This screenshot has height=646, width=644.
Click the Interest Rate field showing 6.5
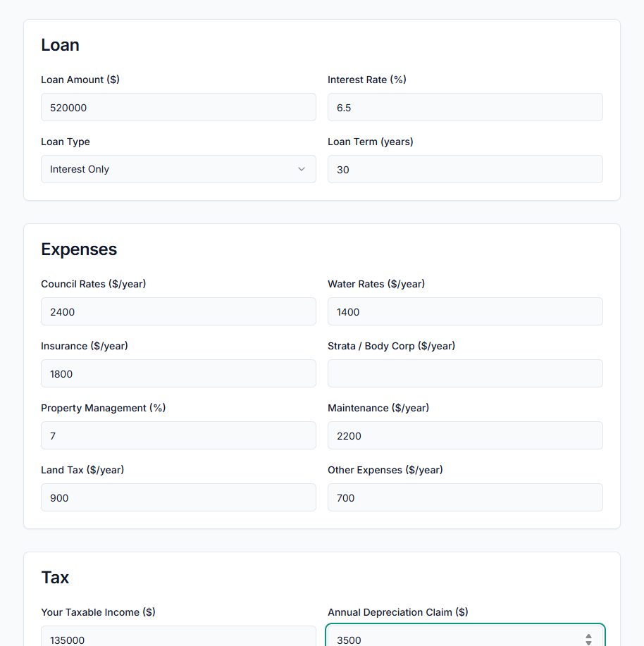[465, 107]
